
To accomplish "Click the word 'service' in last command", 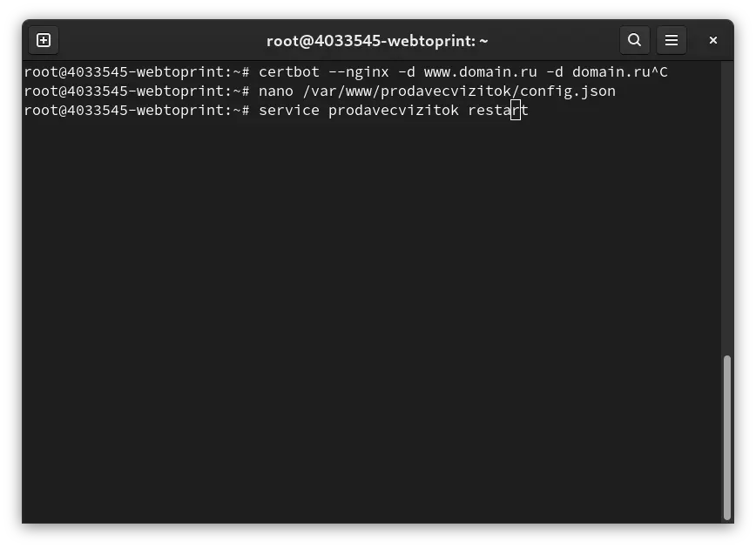I will 289,111.
